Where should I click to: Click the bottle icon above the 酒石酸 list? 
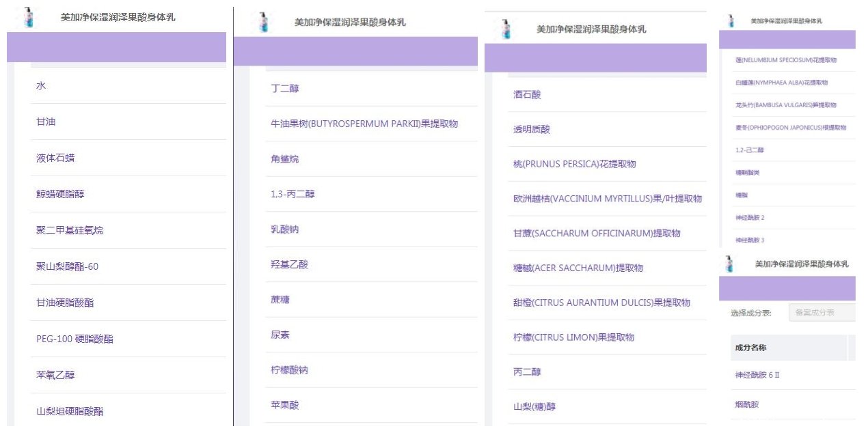click(505, 29)
